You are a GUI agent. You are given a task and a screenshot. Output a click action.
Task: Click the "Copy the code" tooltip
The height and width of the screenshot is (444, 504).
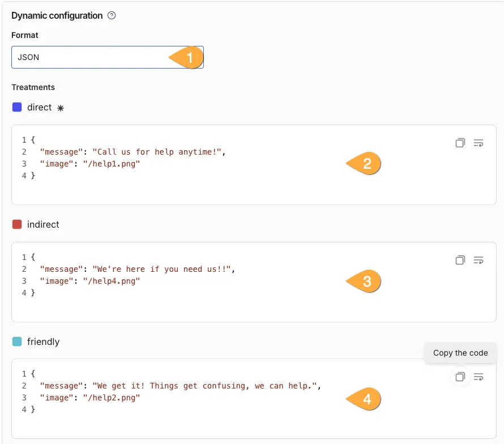coord(460,353)
